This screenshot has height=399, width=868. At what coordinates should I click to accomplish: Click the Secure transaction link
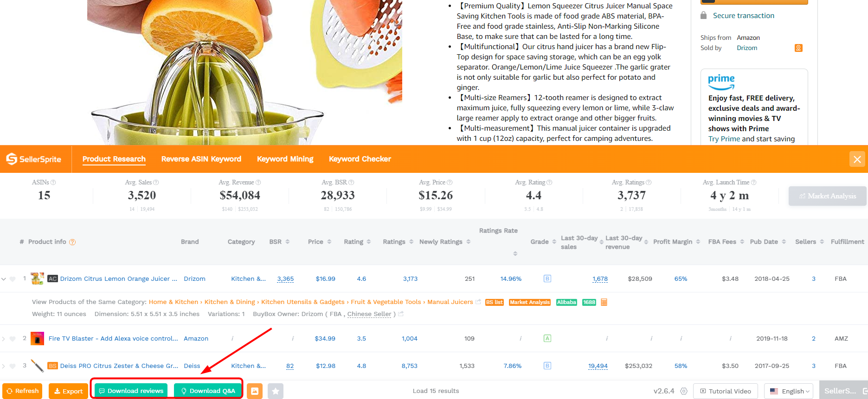click(744, 16)
